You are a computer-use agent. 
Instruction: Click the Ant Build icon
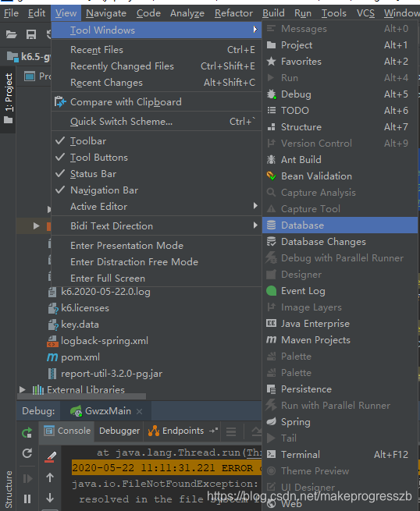(x=272, y=159)
